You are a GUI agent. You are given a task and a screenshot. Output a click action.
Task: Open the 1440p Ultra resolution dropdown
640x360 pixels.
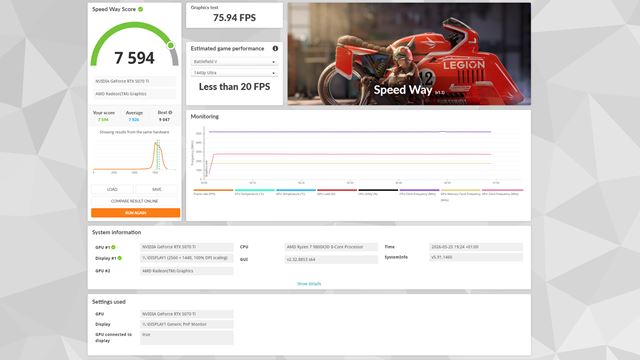click(234, 73)
